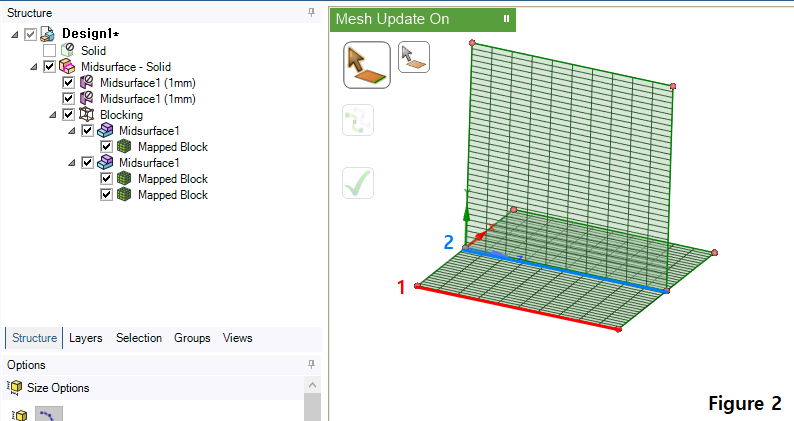Uncheck the Mapped Block checkbox at the tree bottom
The height and width of the screenshot is (421, 794).
click(106, 195)
